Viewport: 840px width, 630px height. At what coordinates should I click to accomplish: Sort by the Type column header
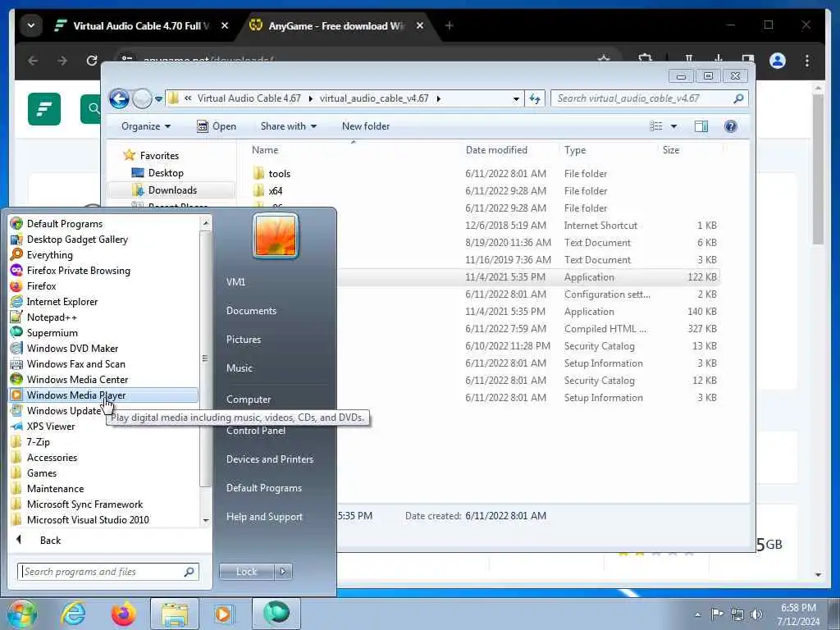[x=575, y=150]
